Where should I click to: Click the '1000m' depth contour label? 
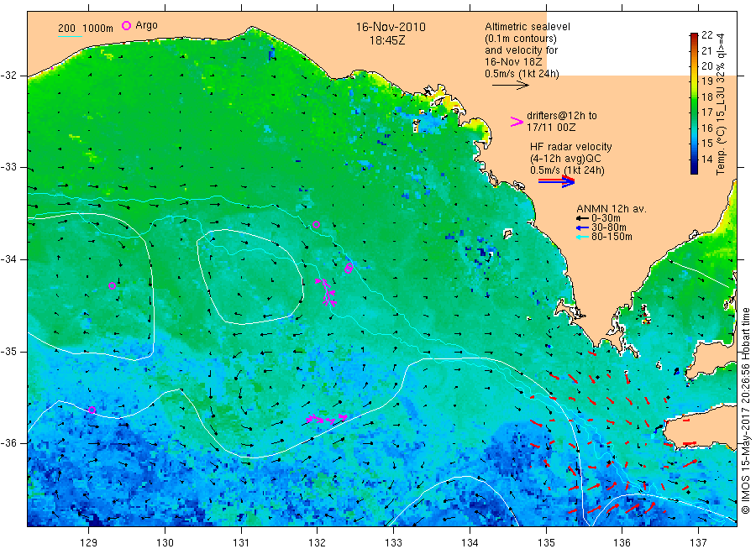point(98,29)
